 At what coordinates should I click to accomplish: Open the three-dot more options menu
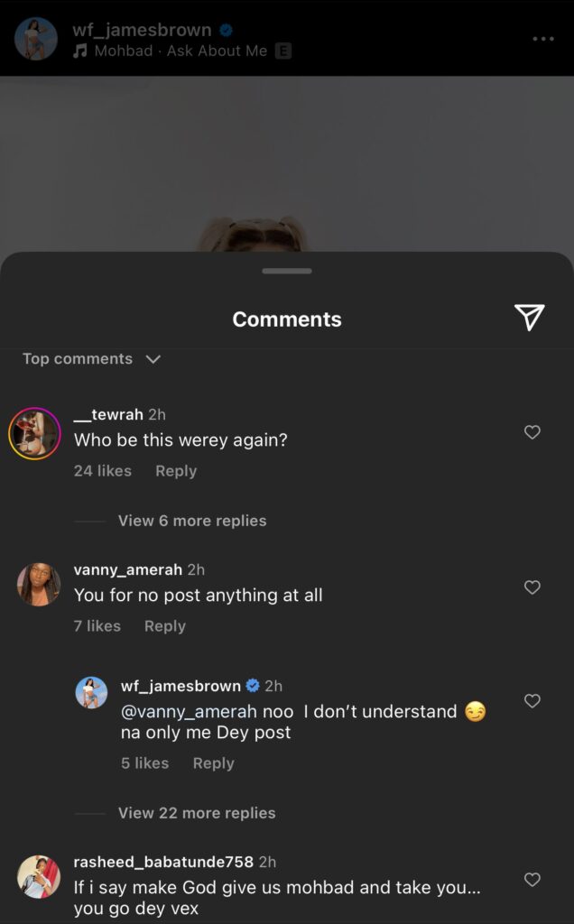(543, 39)
